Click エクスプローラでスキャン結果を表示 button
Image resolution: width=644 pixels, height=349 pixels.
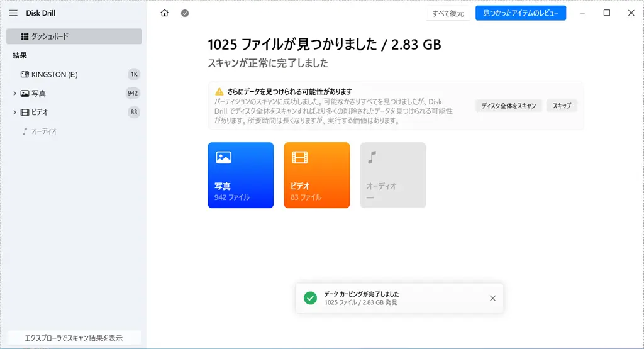click(x=74, y=338)
